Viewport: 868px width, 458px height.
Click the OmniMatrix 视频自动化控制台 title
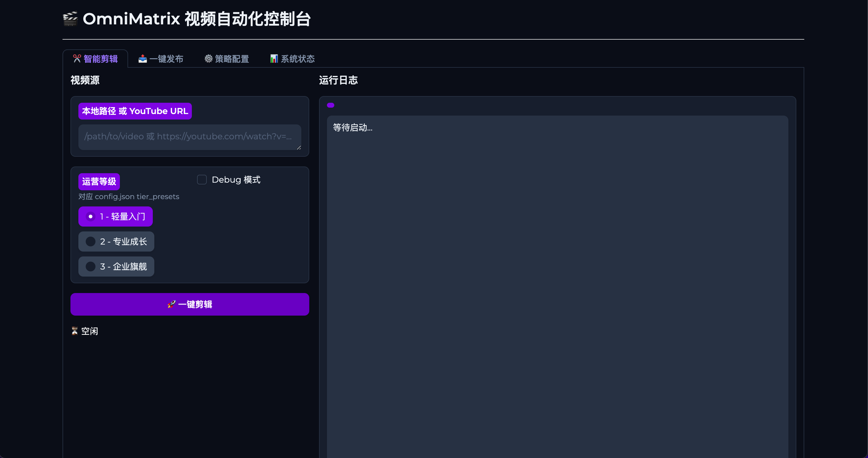click(x=197, y=19)
